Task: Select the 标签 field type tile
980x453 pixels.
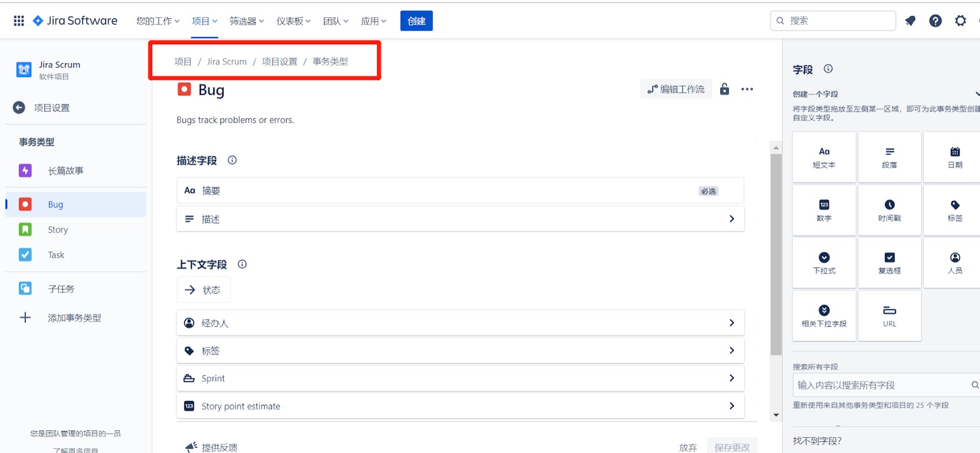Action: pos(953,210)
